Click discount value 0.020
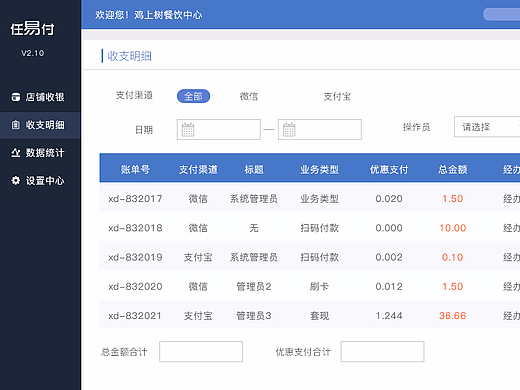 [x=389, y=199]
